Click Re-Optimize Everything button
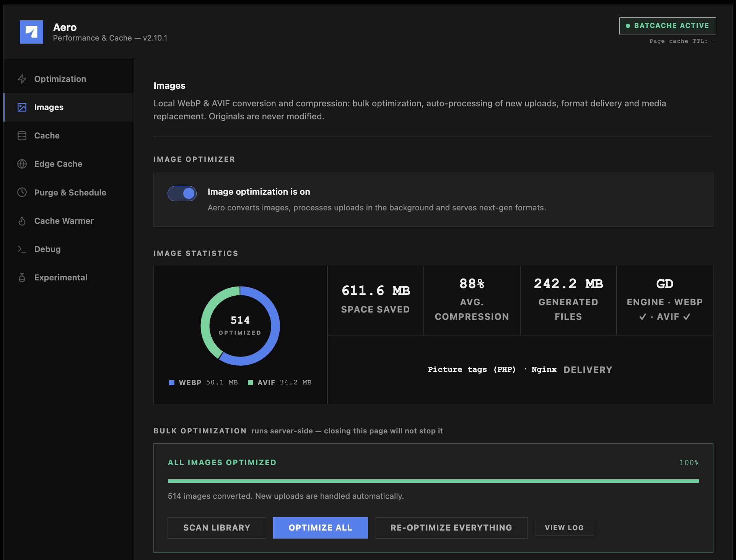 (451, 528)
